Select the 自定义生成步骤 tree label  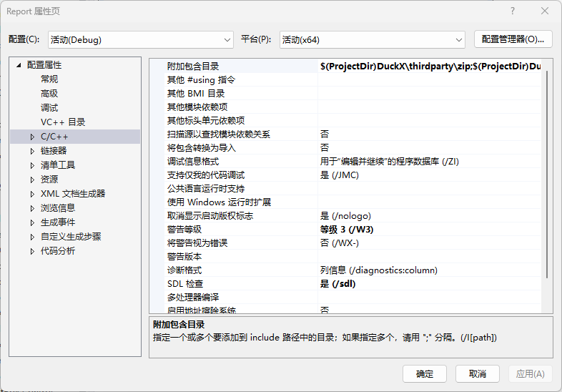click(71, 237)
